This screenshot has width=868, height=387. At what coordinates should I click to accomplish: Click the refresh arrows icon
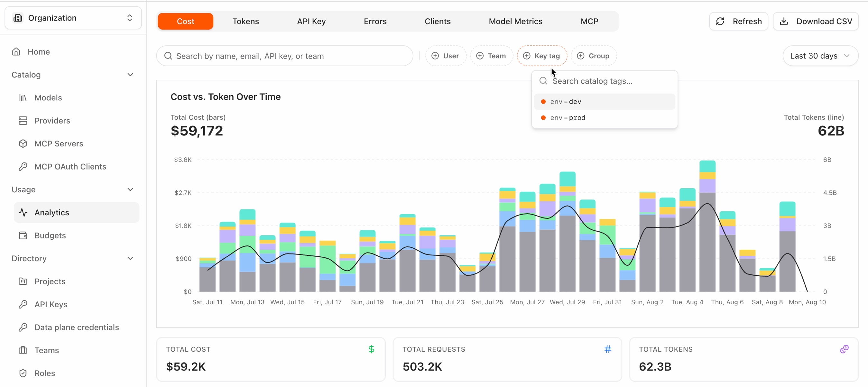720,21
